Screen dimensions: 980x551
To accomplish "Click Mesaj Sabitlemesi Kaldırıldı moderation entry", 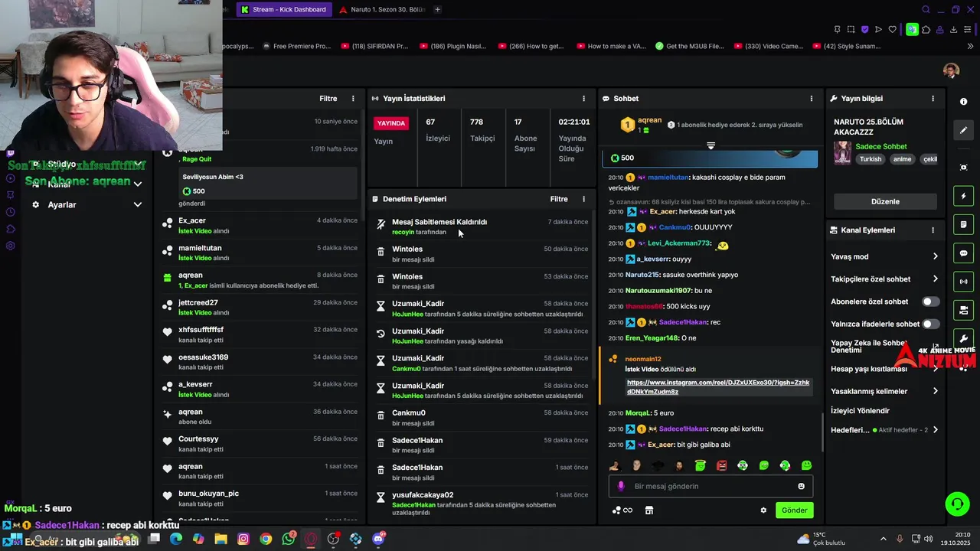I will (482, 227).
